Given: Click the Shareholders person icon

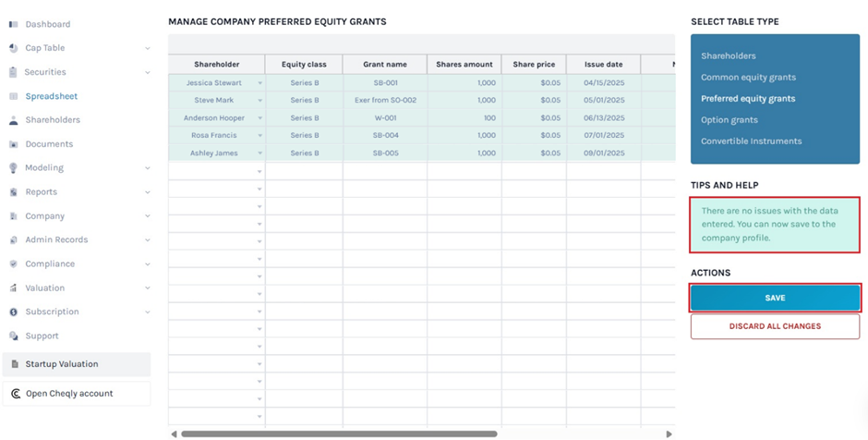Looking at the screenshot, I should (x=13, y=120).
